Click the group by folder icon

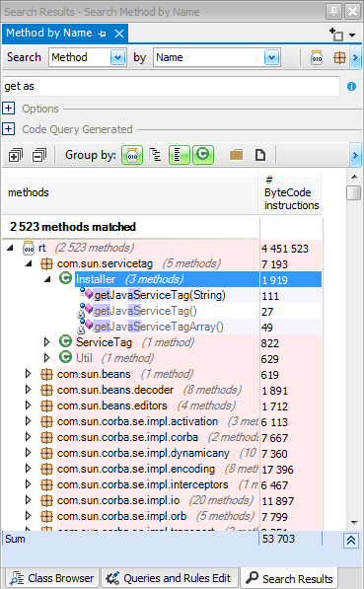[236, 155]
